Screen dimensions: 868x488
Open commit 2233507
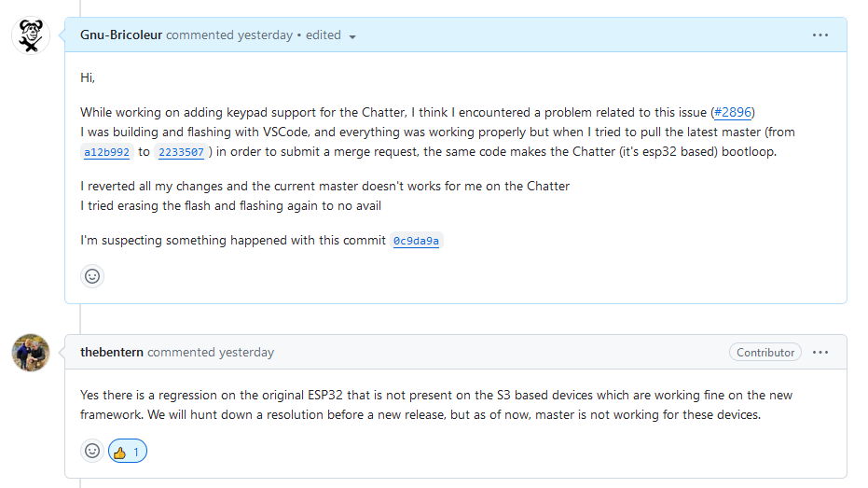[181, 152]
